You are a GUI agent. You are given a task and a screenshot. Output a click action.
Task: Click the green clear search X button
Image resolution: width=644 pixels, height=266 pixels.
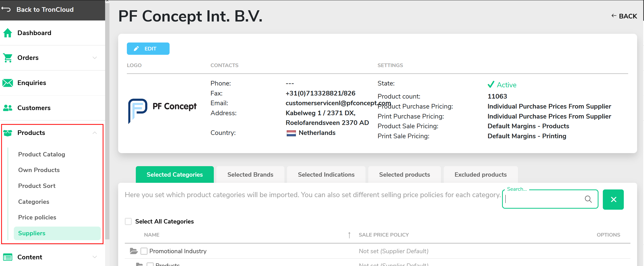(x=613, y=199)
